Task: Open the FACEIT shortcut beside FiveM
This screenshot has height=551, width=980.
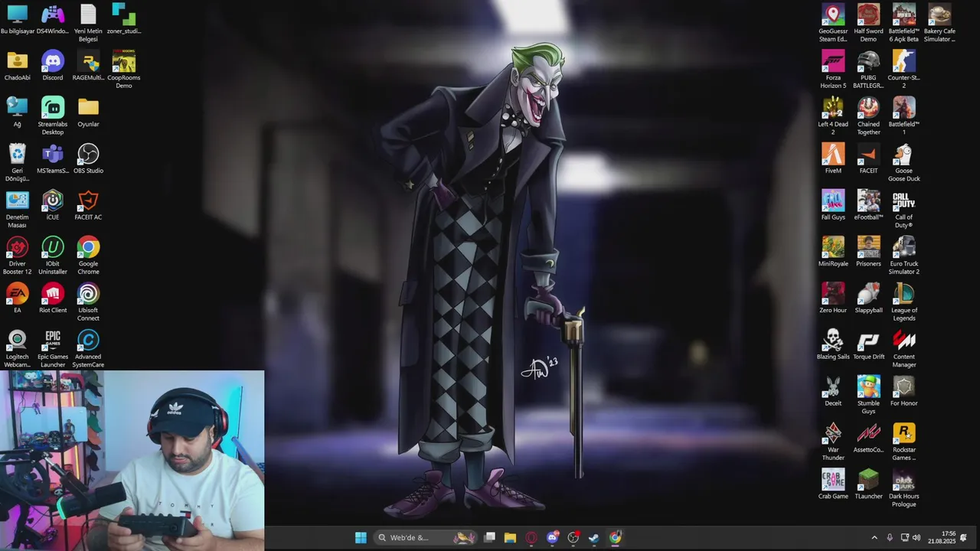Action: 868,159
